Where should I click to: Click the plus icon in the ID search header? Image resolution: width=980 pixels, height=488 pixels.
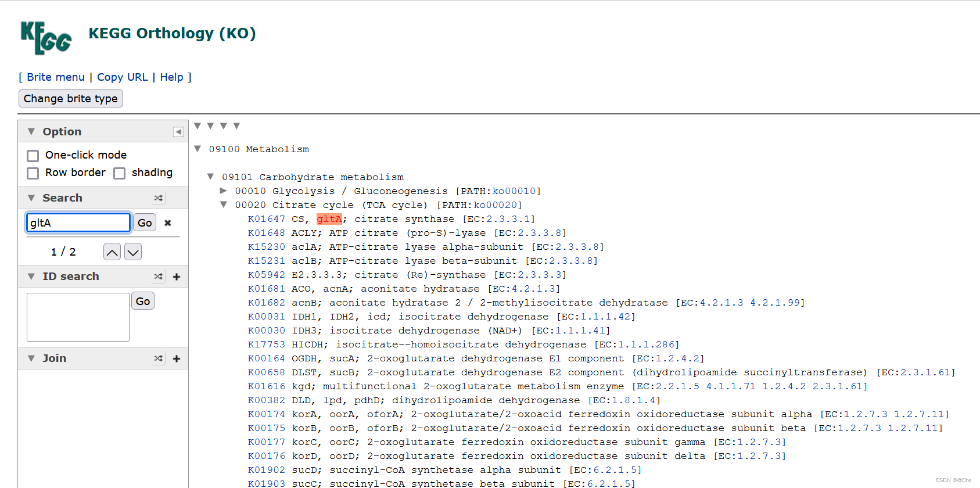(177, 277)
